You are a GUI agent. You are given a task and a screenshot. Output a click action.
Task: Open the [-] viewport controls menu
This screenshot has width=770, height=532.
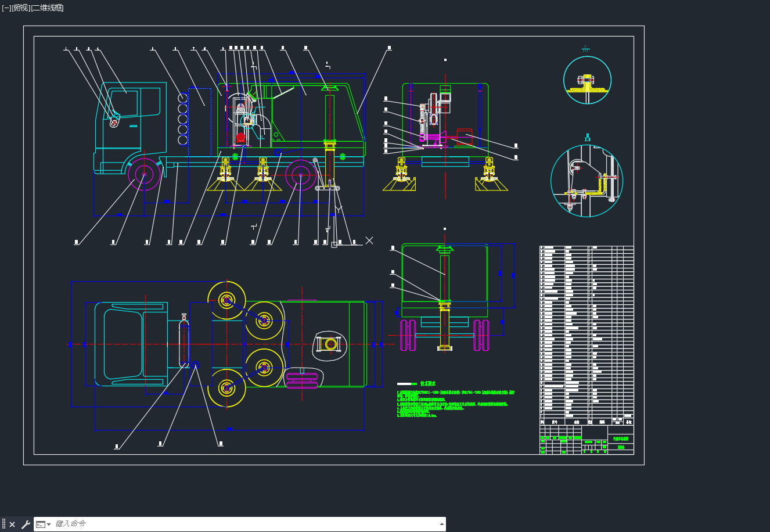(6, 8)
